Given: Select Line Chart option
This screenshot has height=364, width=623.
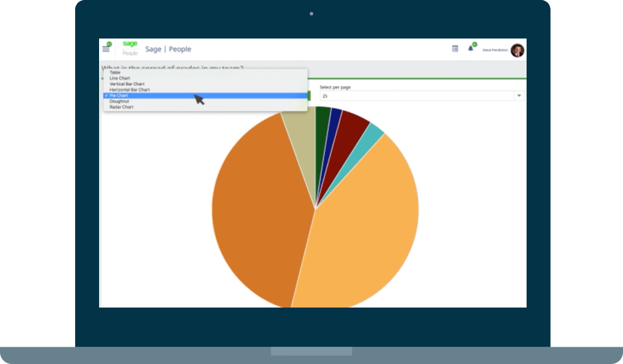Looking at the screenshot, I should pyautogui.click(x=205, y=78).
